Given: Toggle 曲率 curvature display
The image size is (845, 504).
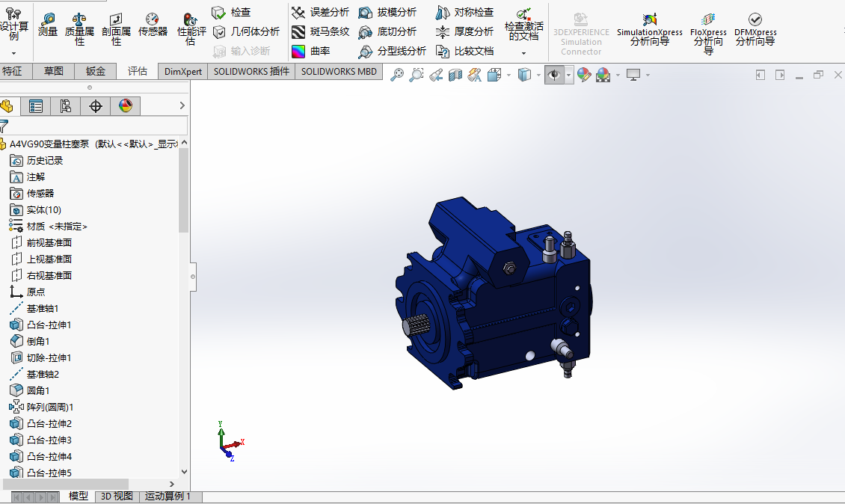Looking at the screenshot, I should [311, 51].
